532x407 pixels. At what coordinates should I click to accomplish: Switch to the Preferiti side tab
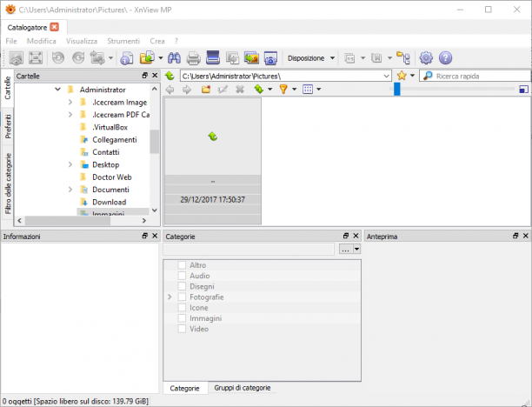click(x=8, y=126)
